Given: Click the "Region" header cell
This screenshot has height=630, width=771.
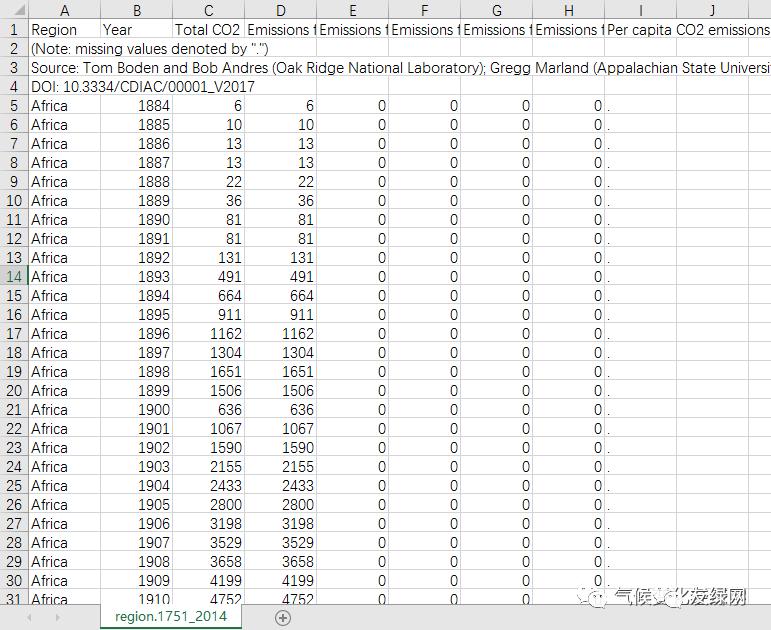Looking at the screenshot, I should tap(64, 30).
